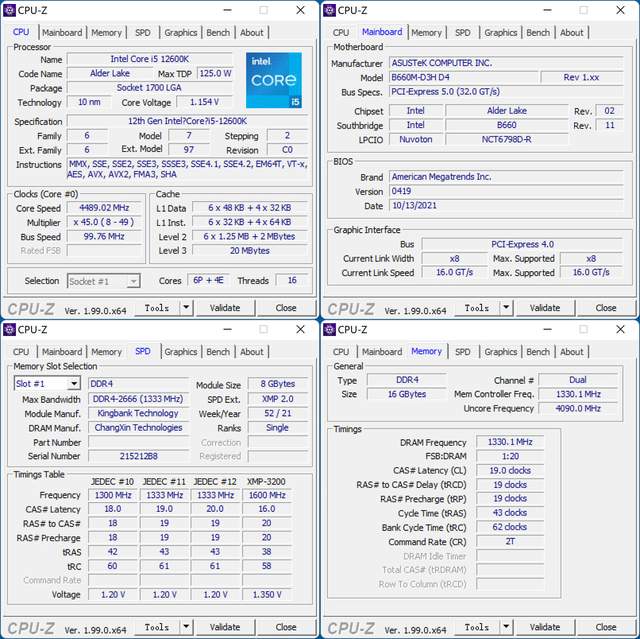Click Graphic Interface Bus value PCI-Express 4.0

pyautogui.click(x=522, y=244)
